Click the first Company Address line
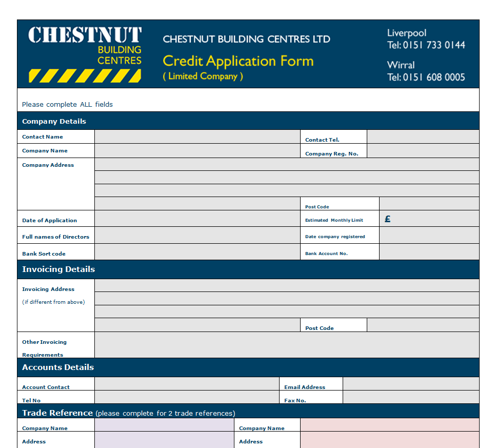This screenshot has width=496, height=448. tap(287, 164)
